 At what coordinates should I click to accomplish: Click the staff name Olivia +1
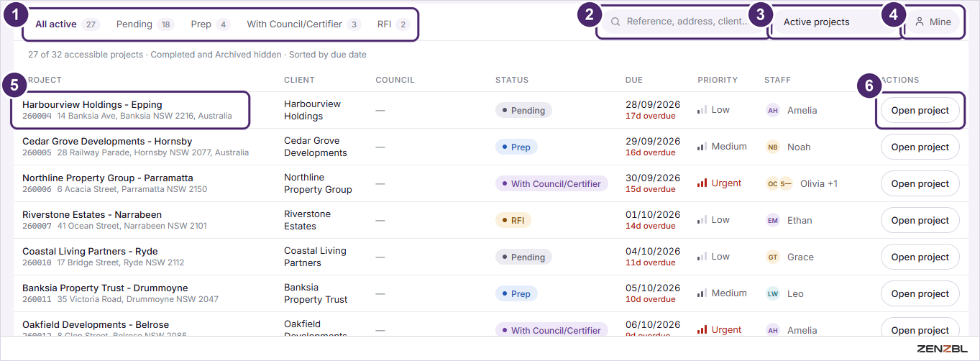[x=819, y=183]
